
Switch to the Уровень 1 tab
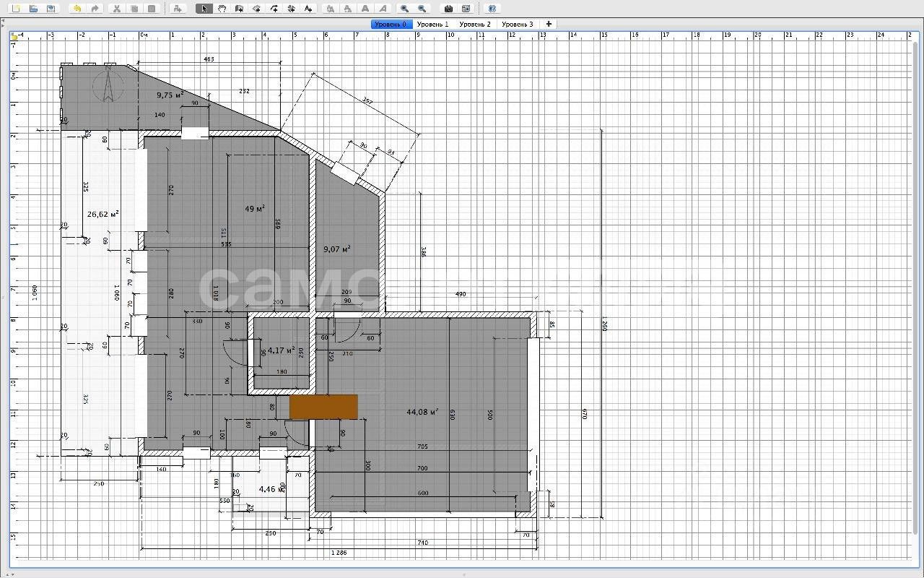coord(432,24)
